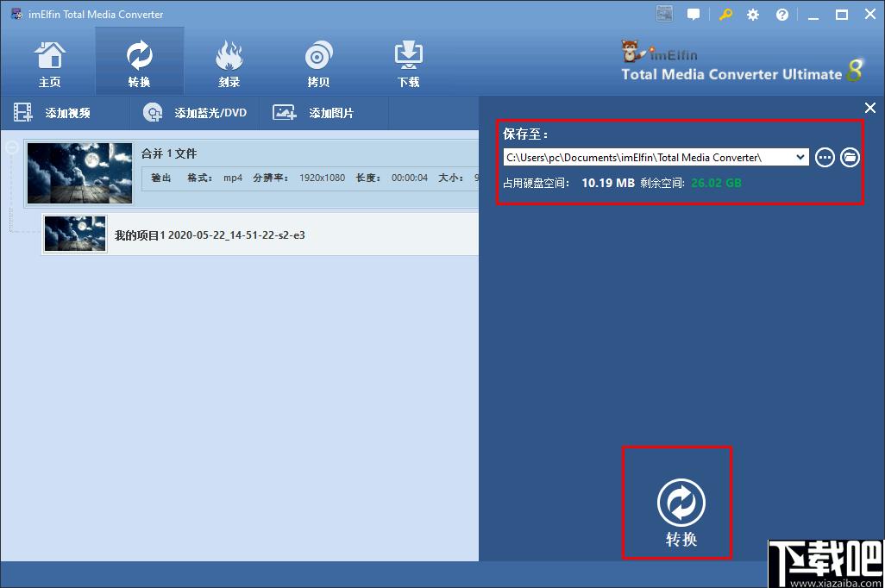Open the output folder icon
This screenshot has height=588, width=885.
(x=850, y=158)
